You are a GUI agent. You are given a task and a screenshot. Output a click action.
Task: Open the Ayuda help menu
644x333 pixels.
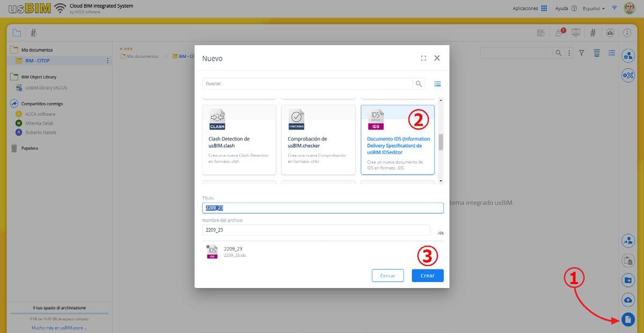566,9
